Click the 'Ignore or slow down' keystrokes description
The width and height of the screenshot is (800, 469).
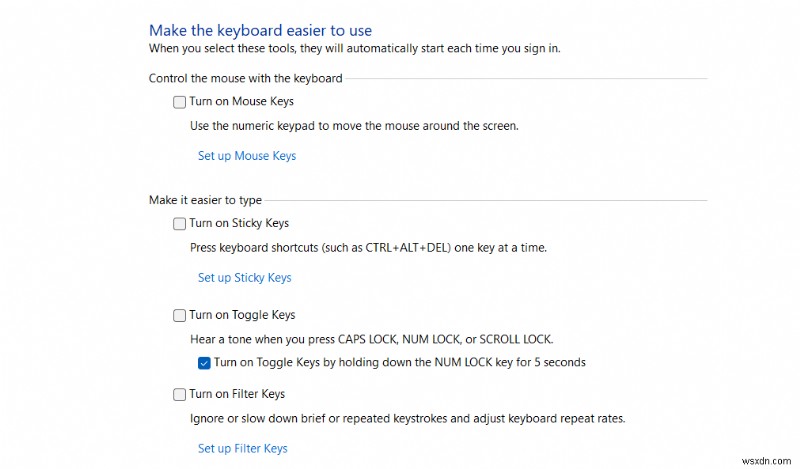[x=408, y=419]
